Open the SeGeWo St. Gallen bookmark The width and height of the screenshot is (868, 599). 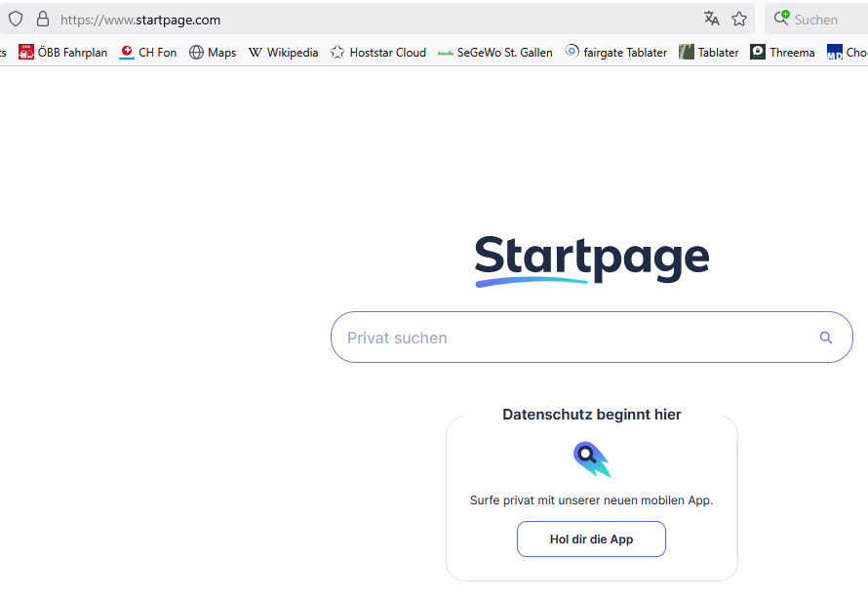coord(494,52)
